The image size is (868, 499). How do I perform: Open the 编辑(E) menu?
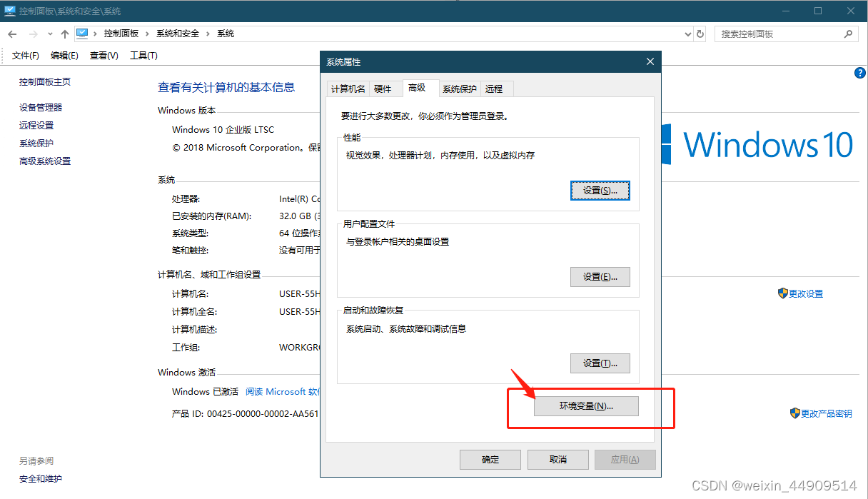click(x=64, y=56)
